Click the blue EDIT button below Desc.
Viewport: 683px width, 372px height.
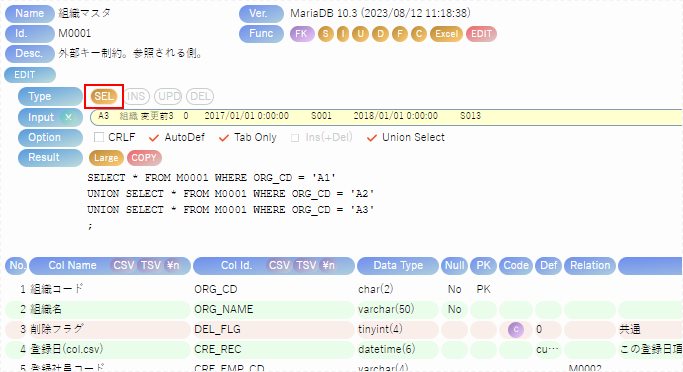(30, 75)
